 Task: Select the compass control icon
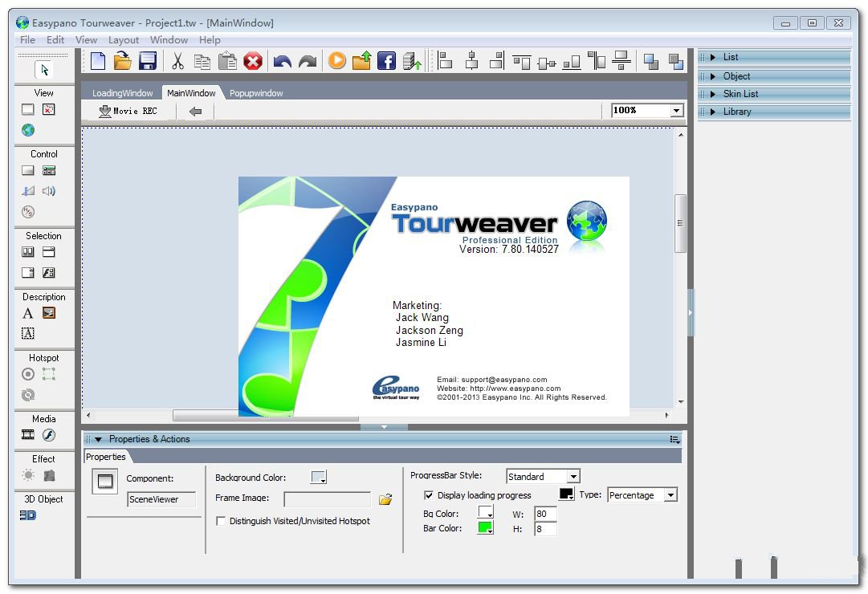[27, 211]
